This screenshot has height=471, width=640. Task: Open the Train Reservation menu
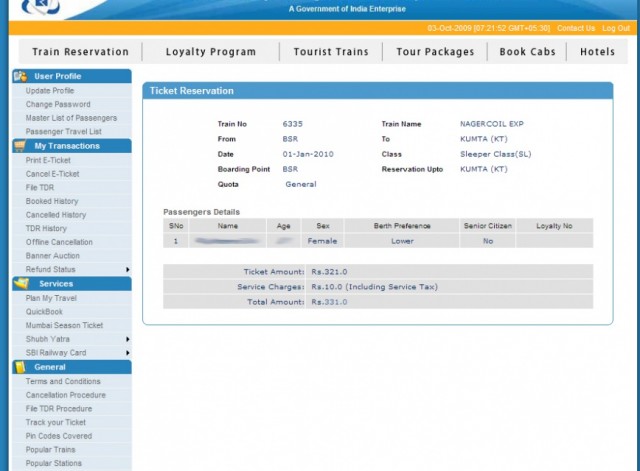(x=80, y=52)
